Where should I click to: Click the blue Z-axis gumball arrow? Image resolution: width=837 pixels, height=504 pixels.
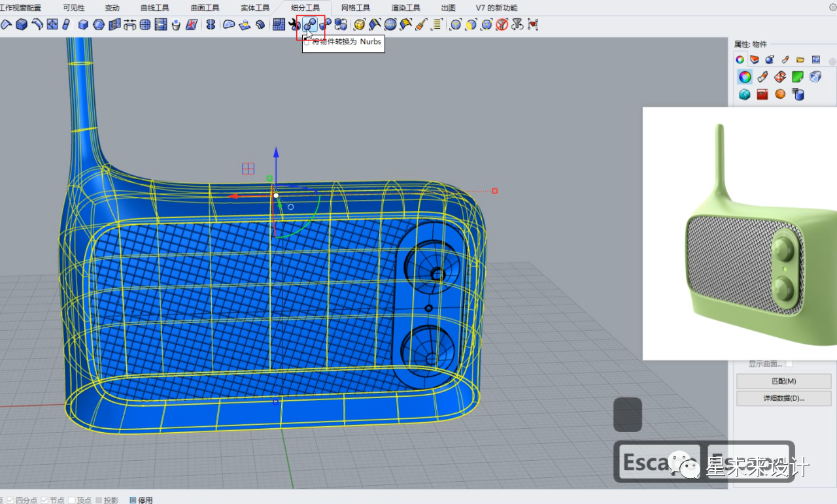pos(276,153)
